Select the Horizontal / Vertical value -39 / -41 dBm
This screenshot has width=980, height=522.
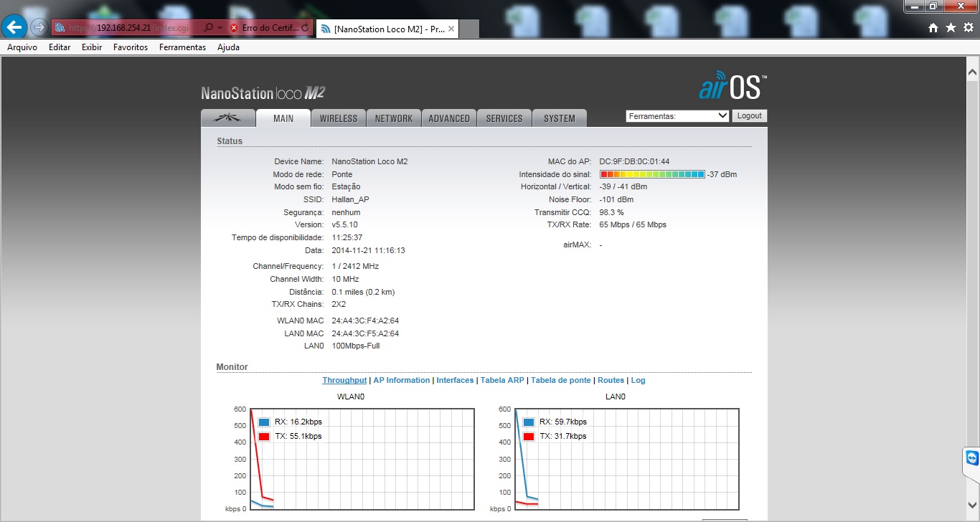click(623, 186)
